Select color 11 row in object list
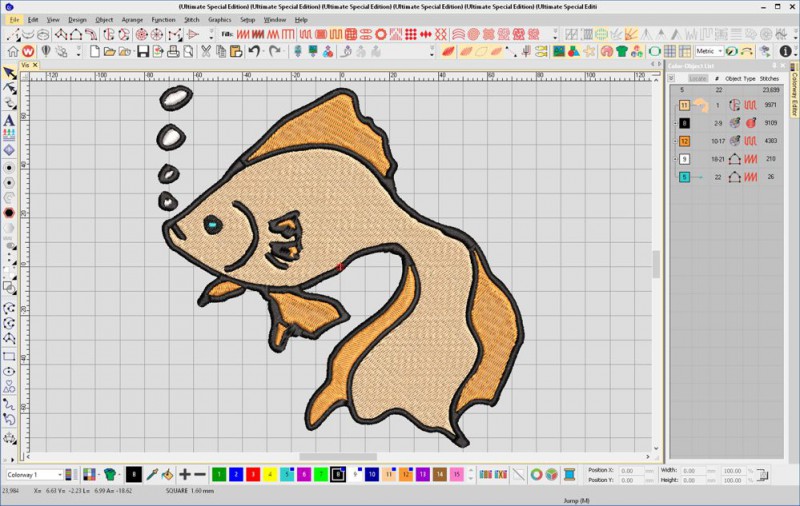Screen dimensions: 800x506 pyautogui.click(x=727, y=105)
